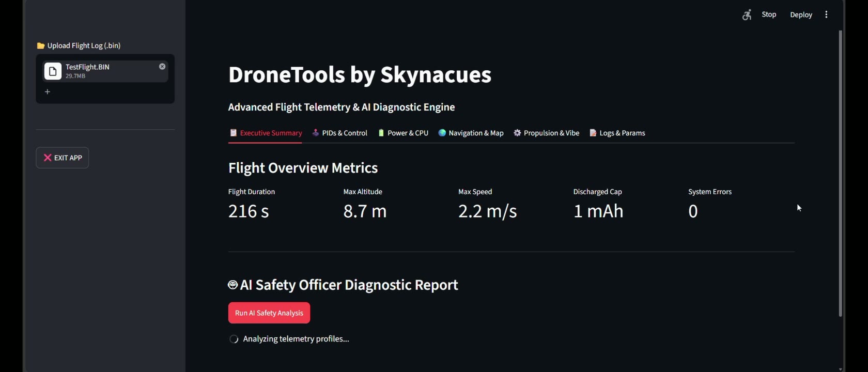Click the joystick icon on PIDs & Control tab
The image size is (868, 372).
tap(316, 133)
